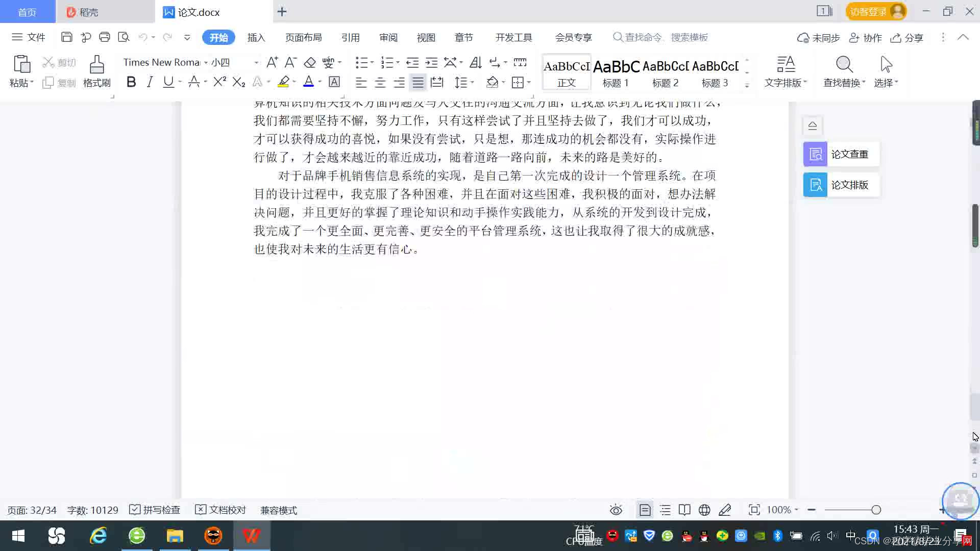Open the font size 小四 dropdown
Image resolution: width=980 pixels, height=551 pixels.
[x=256, y=62]
